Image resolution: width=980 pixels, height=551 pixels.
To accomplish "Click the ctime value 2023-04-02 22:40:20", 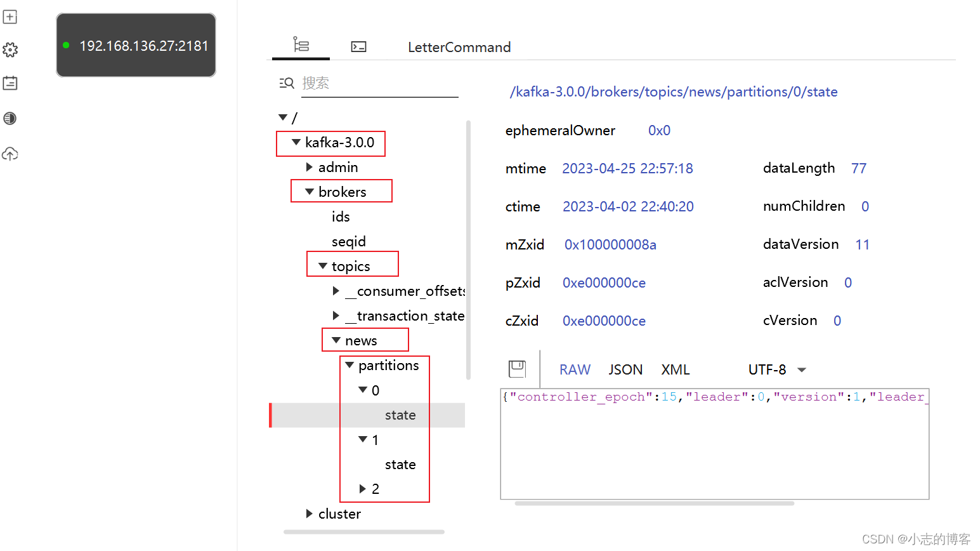I will [x=628, y=207].
